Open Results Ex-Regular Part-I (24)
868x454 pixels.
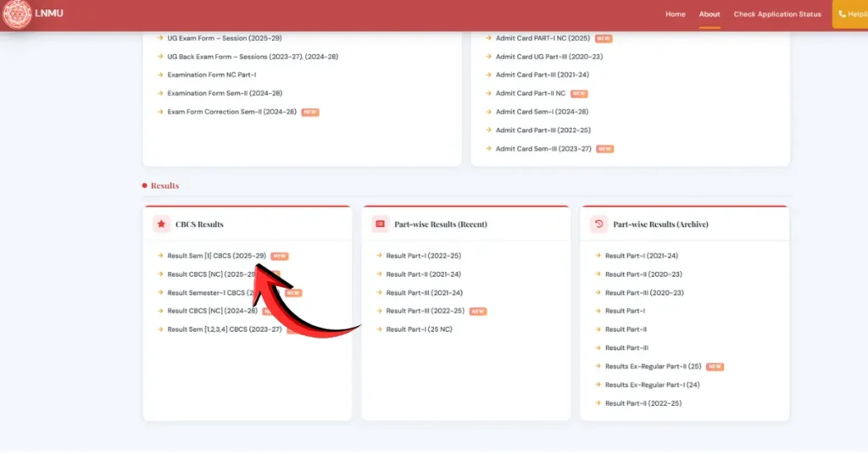coord(652,385)
